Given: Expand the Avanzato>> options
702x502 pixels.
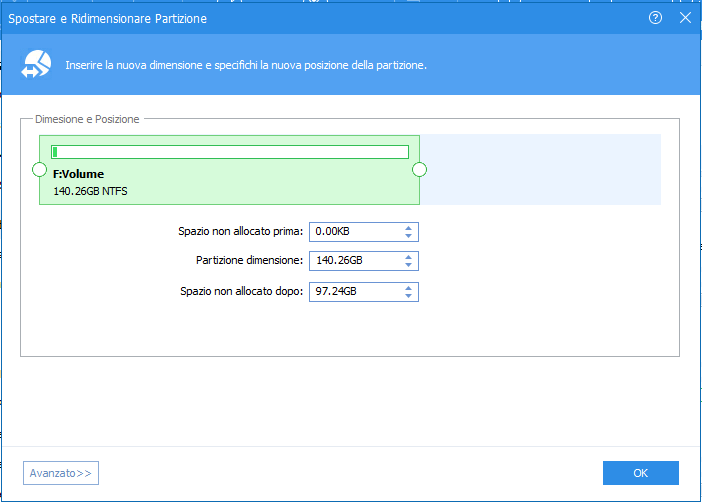Looking at the screenshot, I should [x=61, y=473].
